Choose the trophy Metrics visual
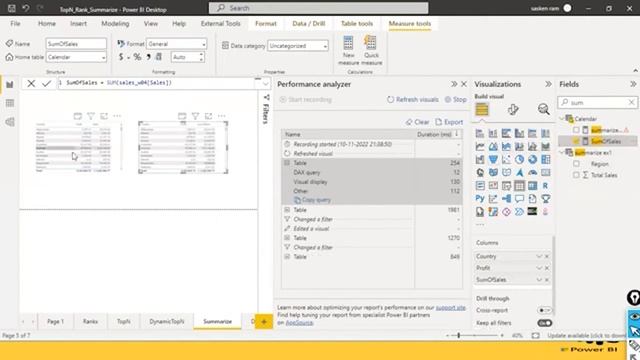 (545, 199)
